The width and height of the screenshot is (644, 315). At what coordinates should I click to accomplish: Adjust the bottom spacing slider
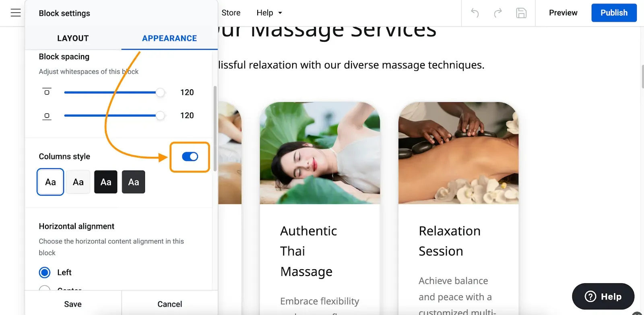click(x=160, y=116)
